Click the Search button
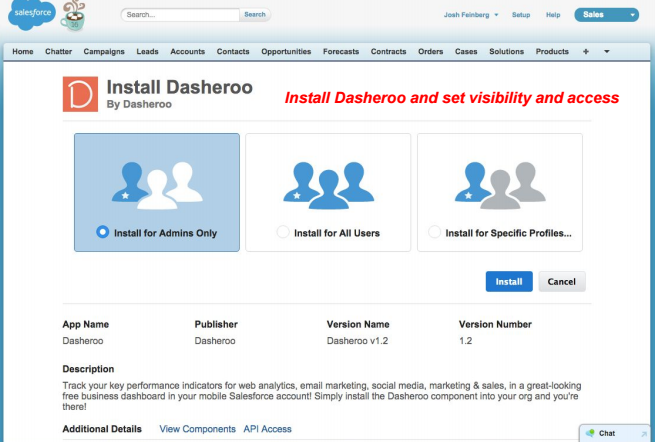662x442 pixels. tap(255, 14)
